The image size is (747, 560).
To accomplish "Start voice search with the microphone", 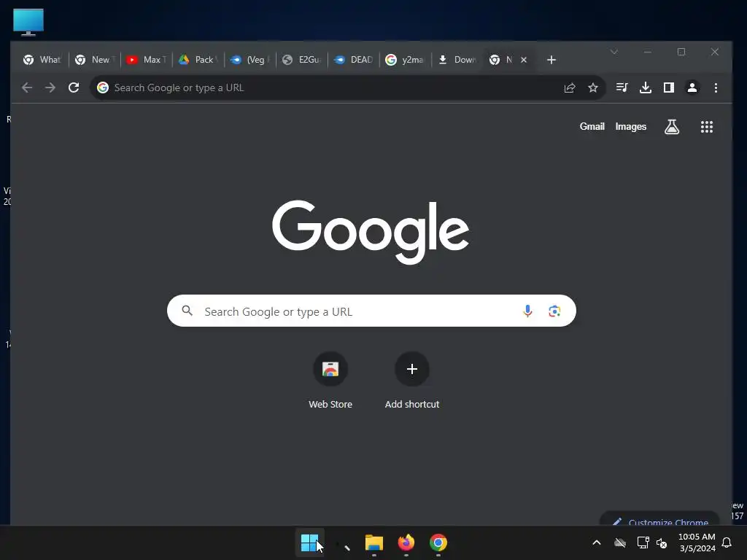I will [x=527, y=311].
